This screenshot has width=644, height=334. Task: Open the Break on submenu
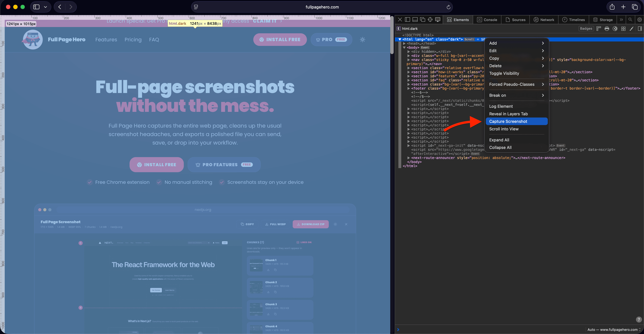point(516,95)
